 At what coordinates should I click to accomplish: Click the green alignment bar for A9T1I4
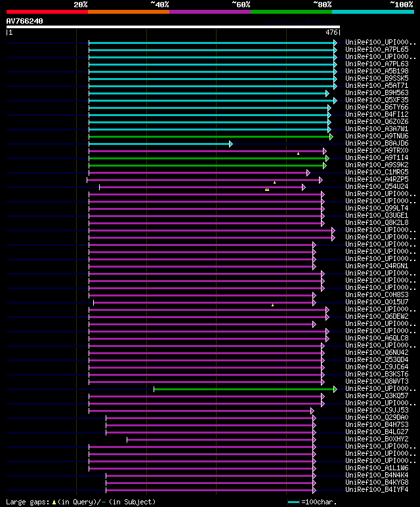point(209,159)
